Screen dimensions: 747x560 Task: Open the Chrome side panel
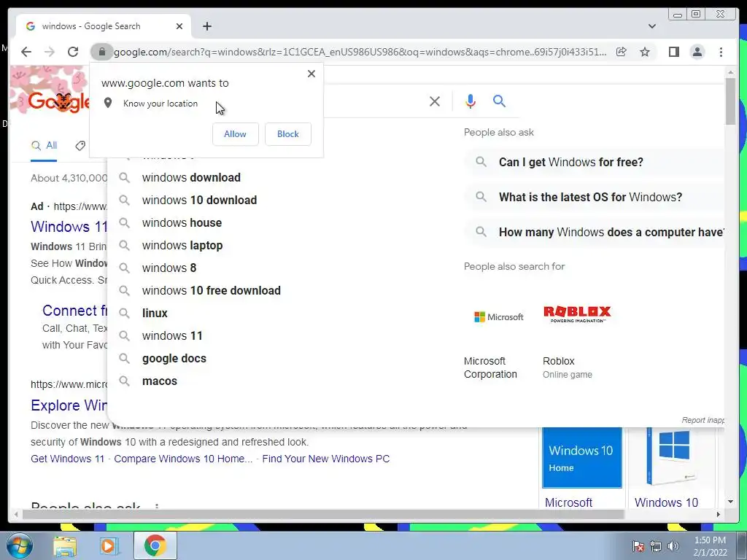[x=673, y=52]
